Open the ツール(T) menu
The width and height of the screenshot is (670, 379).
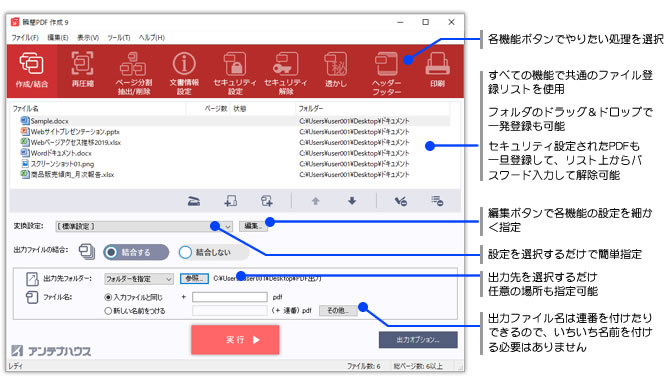pos(118,38)
